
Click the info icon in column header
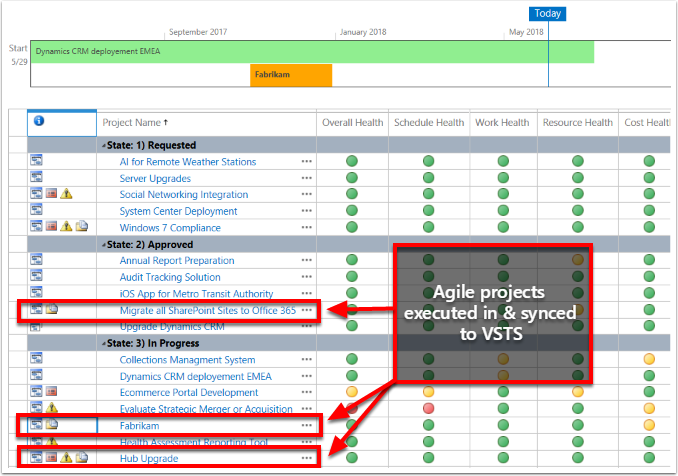click(x=39, y=121)
